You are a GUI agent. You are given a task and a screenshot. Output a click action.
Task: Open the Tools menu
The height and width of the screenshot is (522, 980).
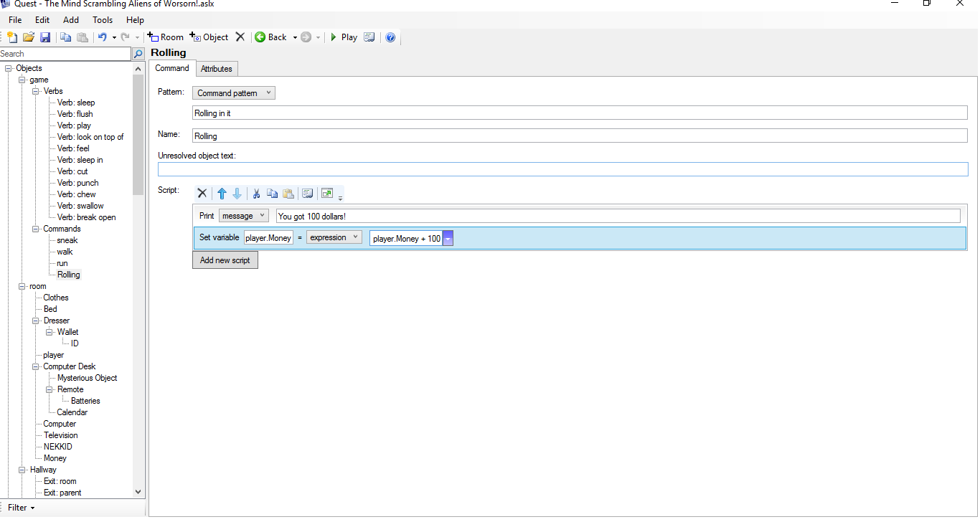[103, 20]
